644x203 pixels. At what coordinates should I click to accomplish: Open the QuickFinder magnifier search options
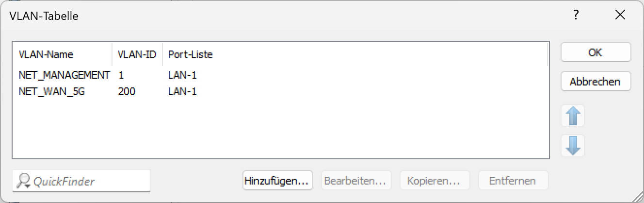click(23, 181)
